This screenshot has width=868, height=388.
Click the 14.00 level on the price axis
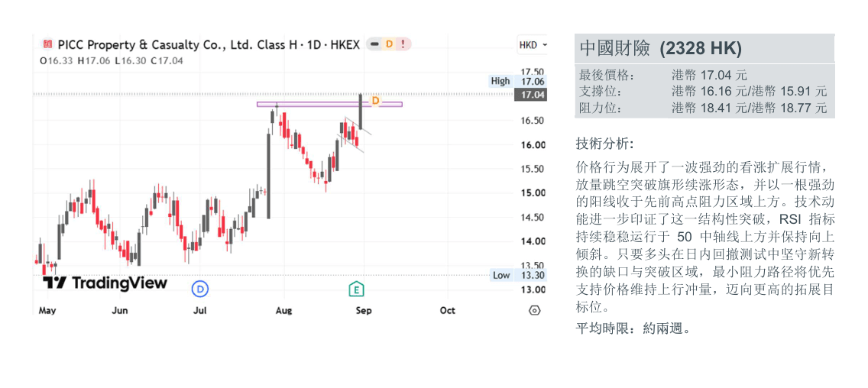pyautogui.click(x=532, y=241)
